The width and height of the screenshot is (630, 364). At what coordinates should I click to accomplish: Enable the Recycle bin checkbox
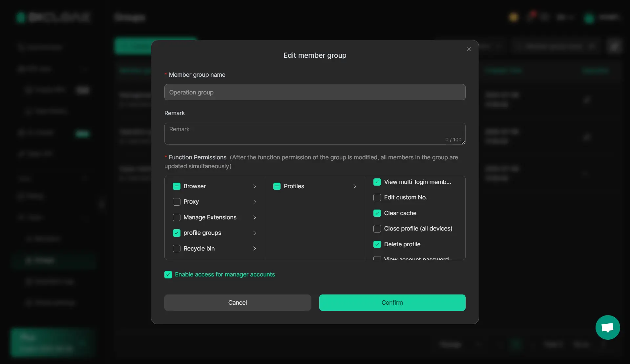[177, 249]
